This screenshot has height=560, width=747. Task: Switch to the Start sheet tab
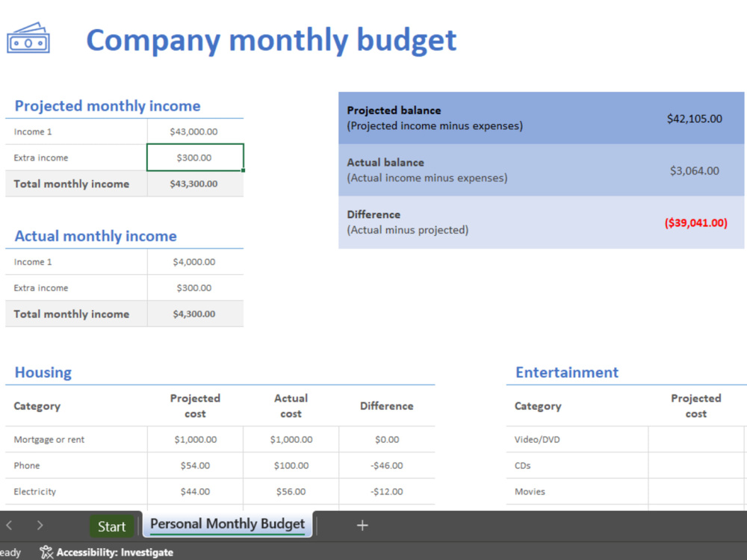click(111, 526)
